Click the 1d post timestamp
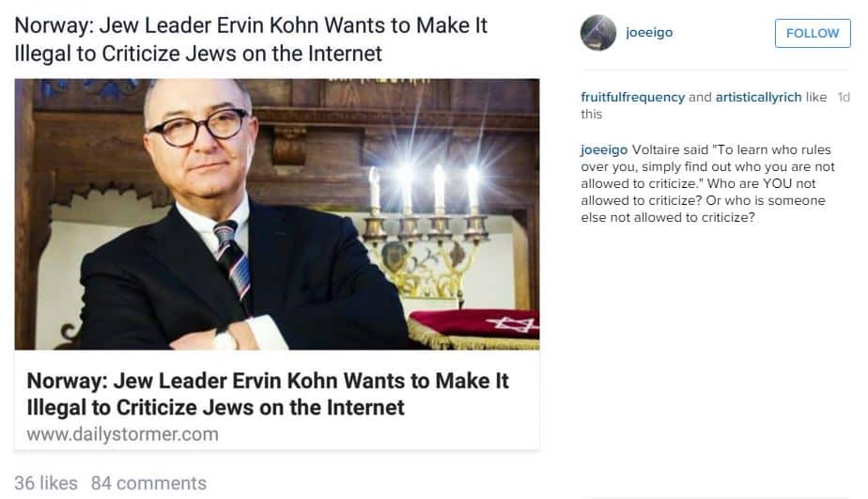868x499 pixels. coord(844,97)
